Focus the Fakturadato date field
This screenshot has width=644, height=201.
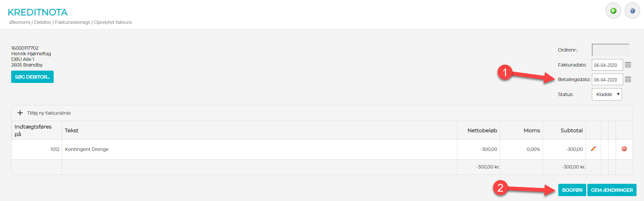607,65
